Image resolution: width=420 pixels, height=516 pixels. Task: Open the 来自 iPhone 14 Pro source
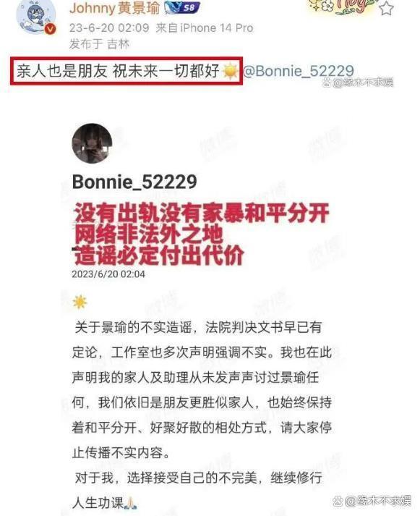[x=205, y=28]
